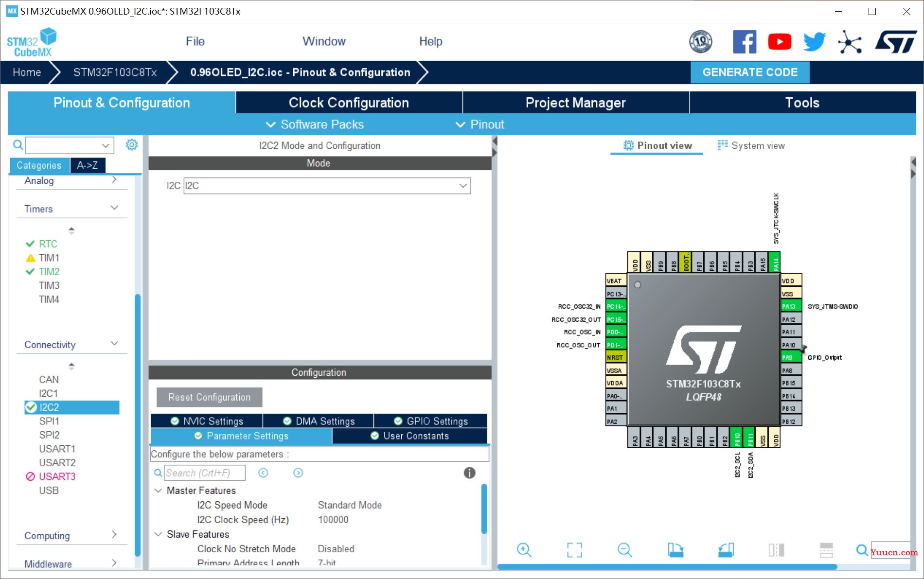Screen dimensions: 924x579
Task: Select the highlighted I2C2 peripheral
Action: (x=71, y=407)
